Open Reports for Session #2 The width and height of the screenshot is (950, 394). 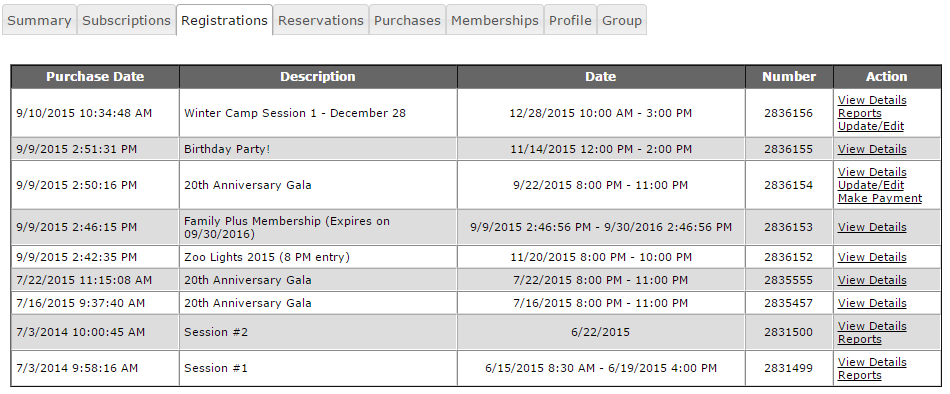tap(859, 339)
